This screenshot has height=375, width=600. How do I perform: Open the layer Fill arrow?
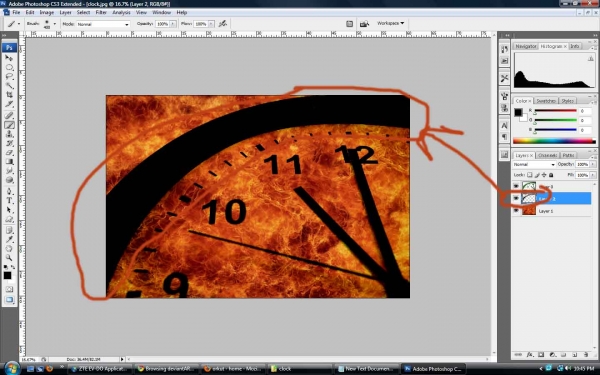coord(593,175)
